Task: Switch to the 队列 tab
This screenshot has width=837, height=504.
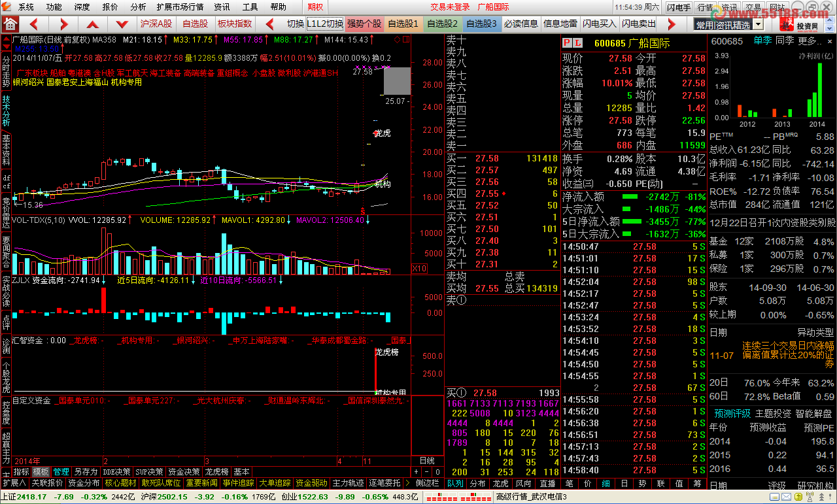Action: pyautogui.click(x=454, y=483)
